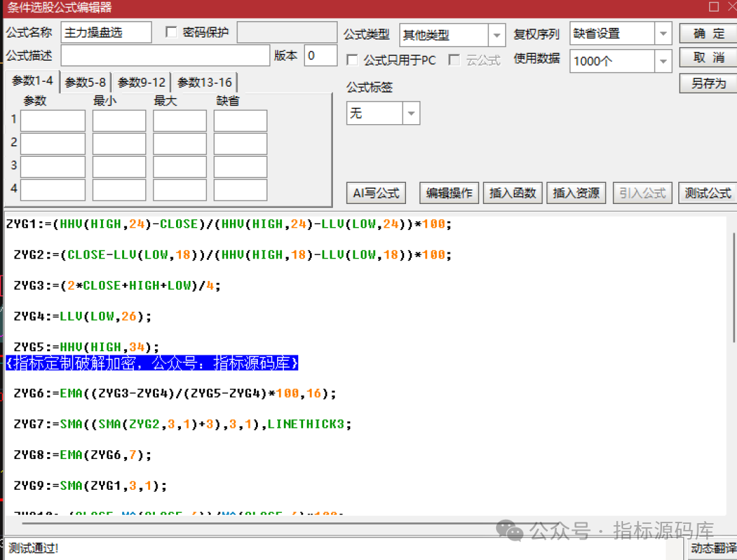The width and height of the screenshot is (737, 560).
Task: Confirm with the 确定 button
Action: pos(708,33)
